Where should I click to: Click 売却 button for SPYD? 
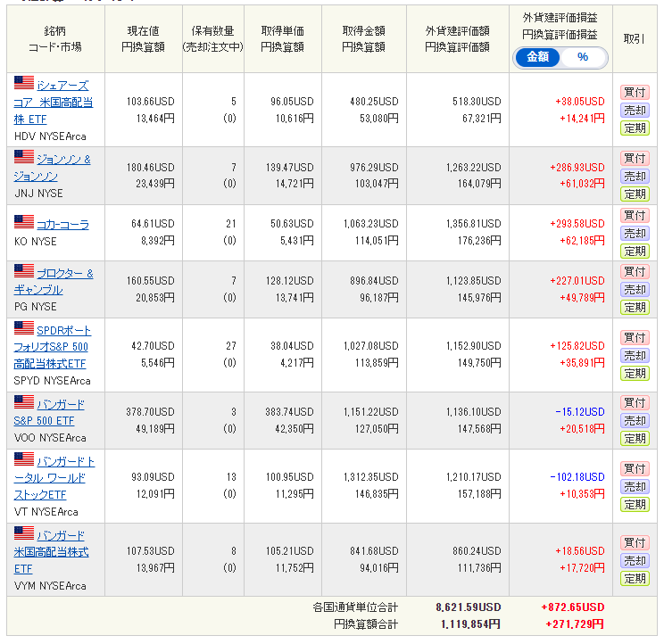[635, 355]
